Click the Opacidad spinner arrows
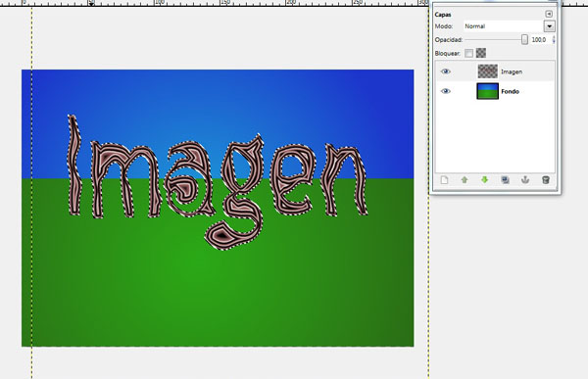The height and width of the screenshot is (379, 588). pos(554,40)
